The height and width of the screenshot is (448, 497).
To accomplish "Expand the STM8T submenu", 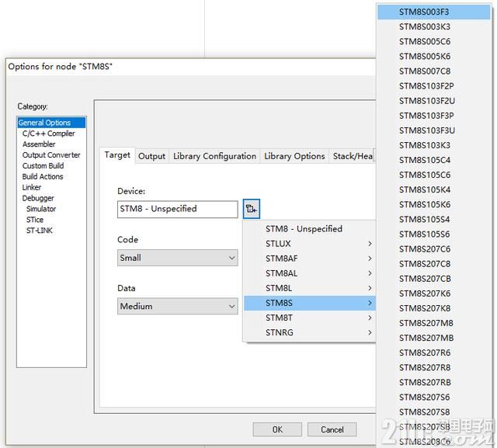I will (310, 318).
